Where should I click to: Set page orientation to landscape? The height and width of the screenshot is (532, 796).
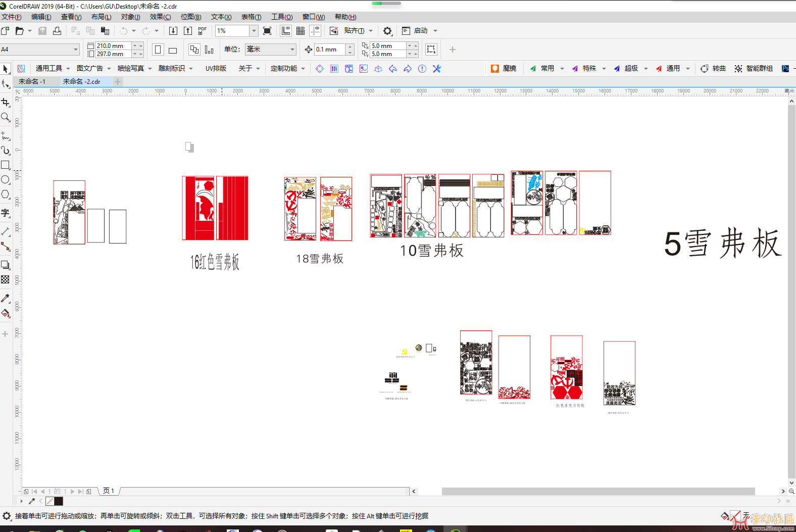[173, 50]
